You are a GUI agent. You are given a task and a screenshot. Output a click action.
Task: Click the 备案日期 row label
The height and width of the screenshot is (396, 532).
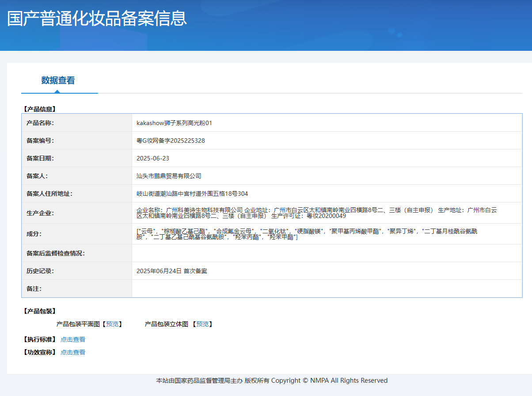40,158
